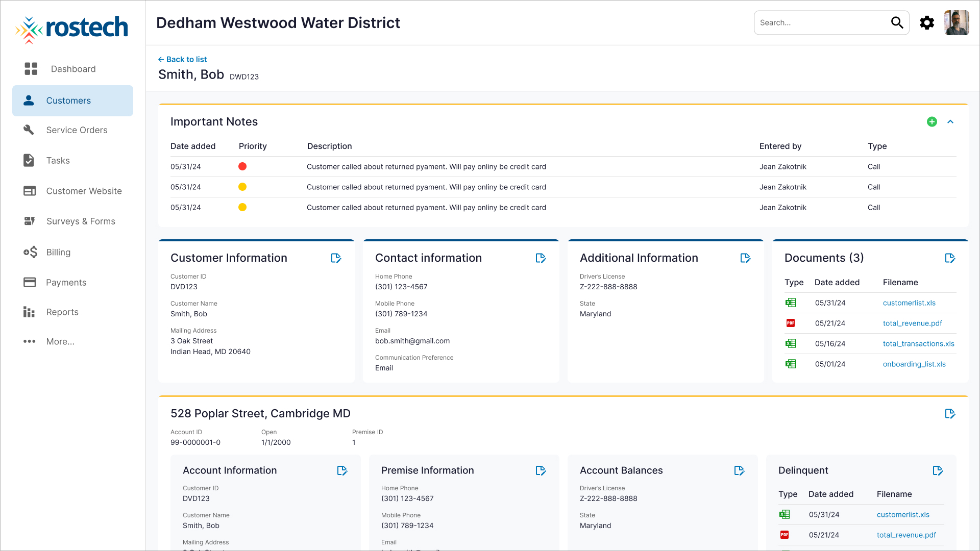The image size is (980, 551).
Task: Click the bob.smith@gmail.com email value
Action: coord(412,341)
